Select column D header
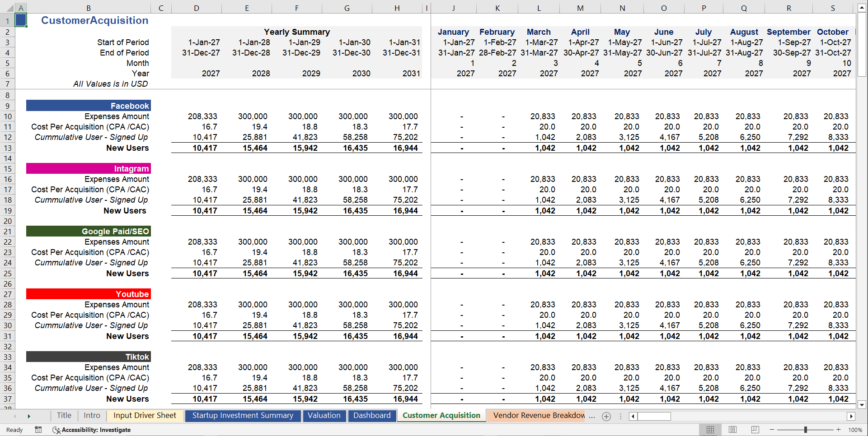This screenshot has width=868, height=436. 196,7
